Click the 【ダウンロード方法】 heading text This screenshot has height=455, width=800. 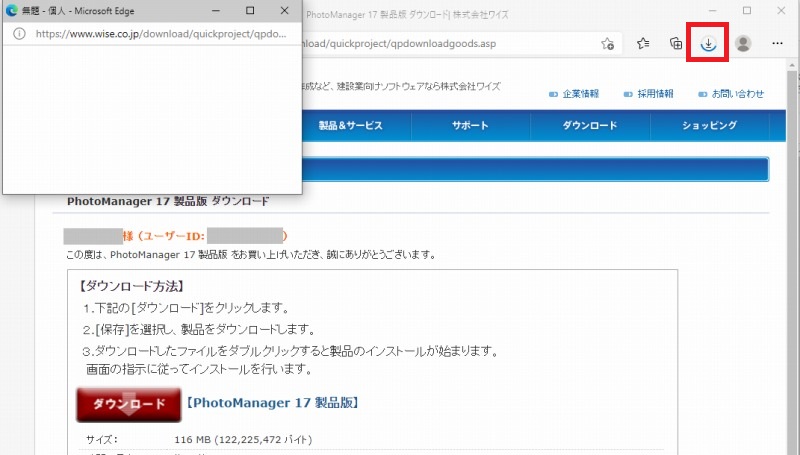click(x=131, y=287)
